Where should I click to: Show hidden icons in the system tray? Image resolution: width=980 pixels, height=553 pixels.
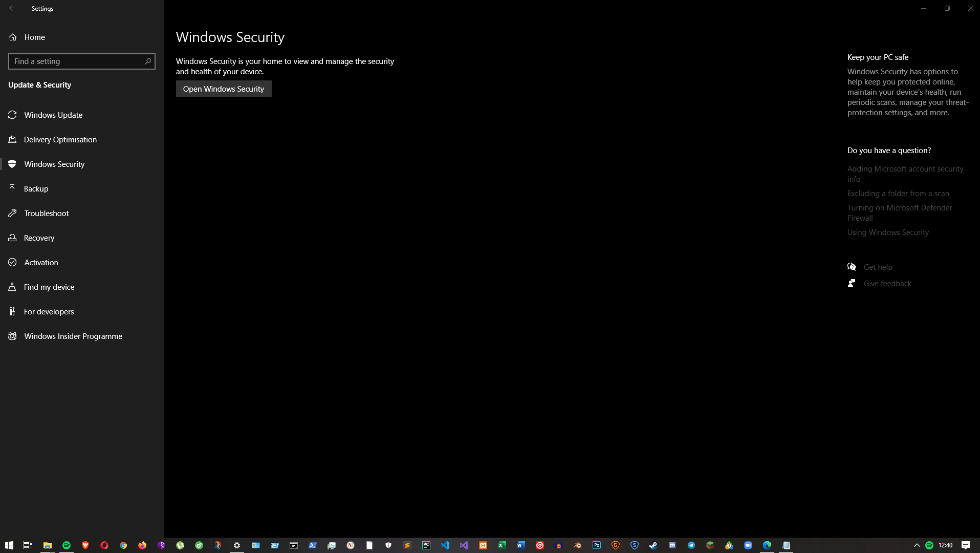click(x=917, y=545)
